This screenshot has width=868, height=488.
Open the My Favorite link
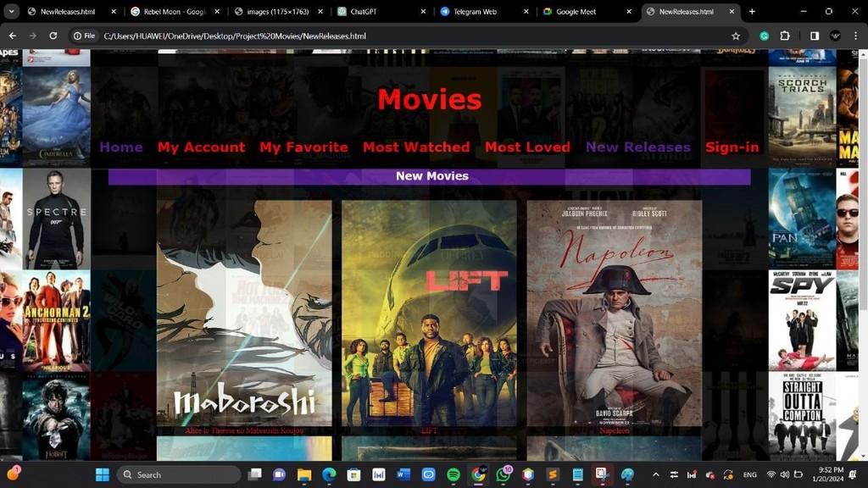pyautogui.click(x=304, y=147)
